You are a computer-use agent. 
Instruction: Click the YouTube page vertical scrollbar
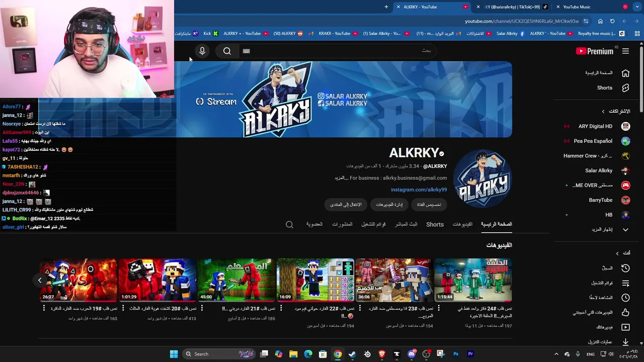pos(641,78)
